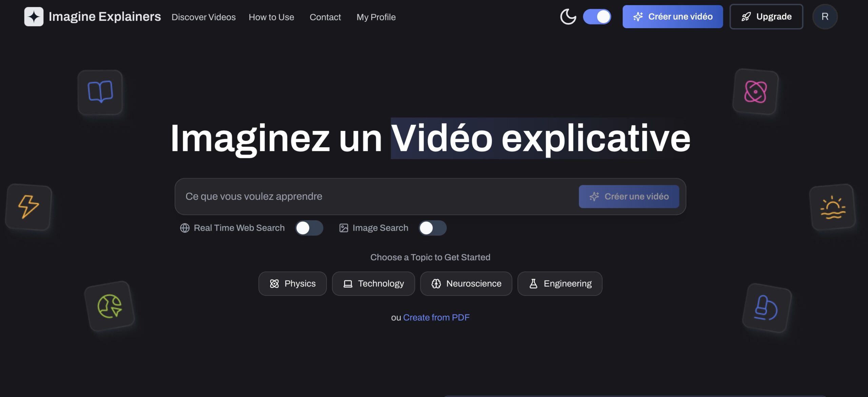Select the Neuroscience topic
Viewport: 868px width, 397px height.
[x=466, y=284]
